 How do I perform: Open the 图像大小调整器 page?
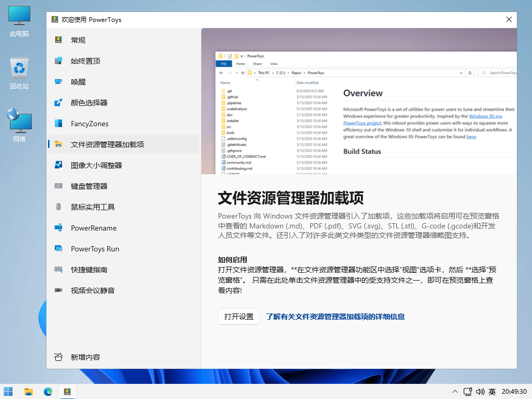click(x=124, y=165)
